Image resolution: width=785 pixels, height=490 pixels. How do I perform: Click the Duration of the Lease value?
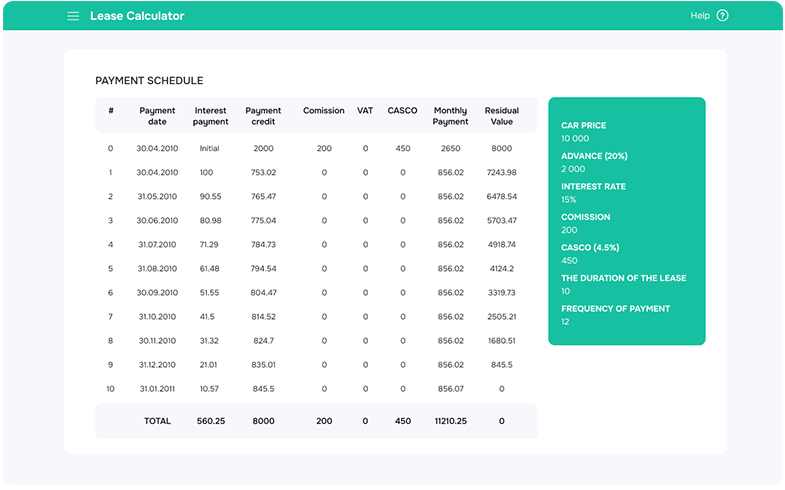(x=566, y=291)
